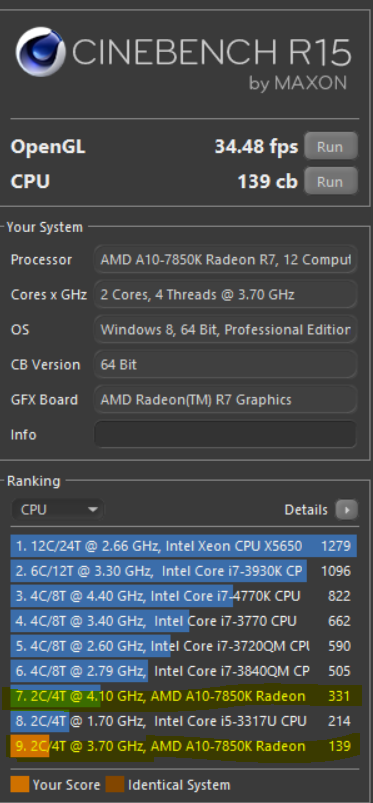
Task: Click the Cinebench sphere logo icon
Action: point(40,51)
